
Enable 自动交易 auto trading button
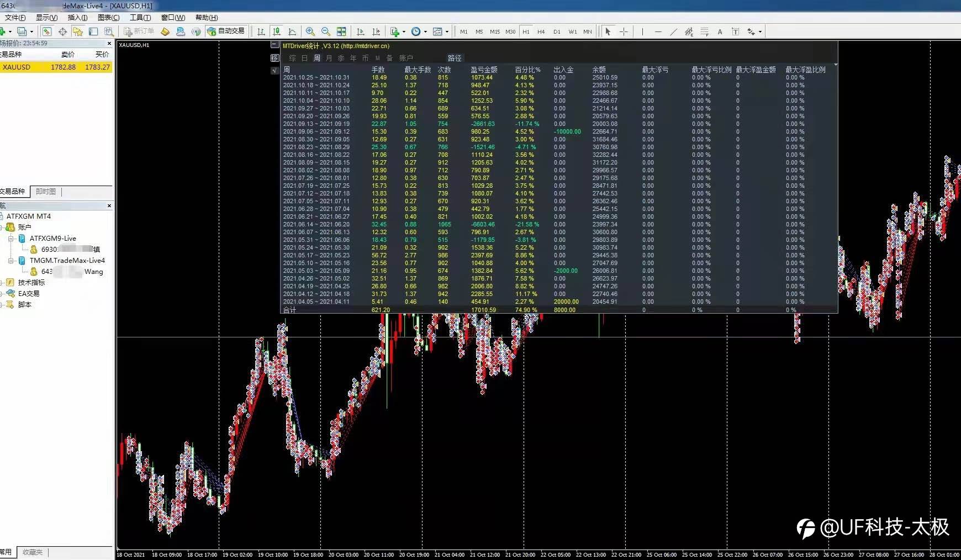pyautogui.click(x=226, y=31)
